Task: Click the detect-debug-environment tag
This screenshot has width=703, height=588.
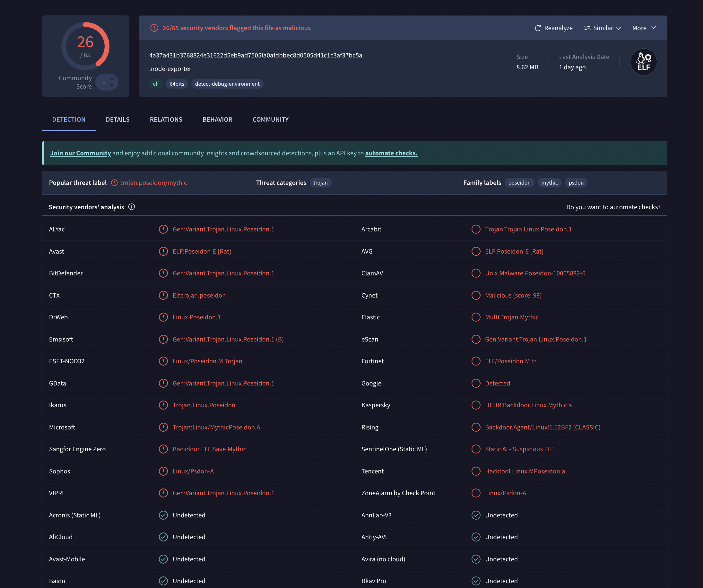Action: tap(227, 84)
